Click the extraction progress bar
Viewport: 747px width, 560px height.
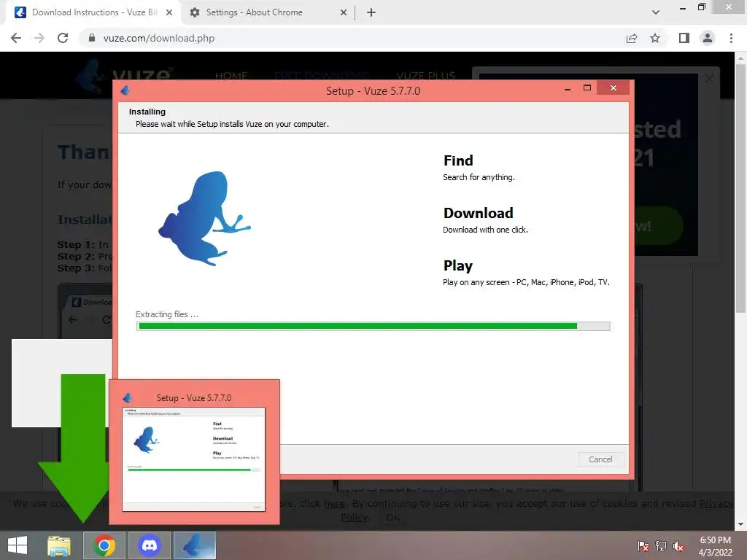click(x=373, y=326)
